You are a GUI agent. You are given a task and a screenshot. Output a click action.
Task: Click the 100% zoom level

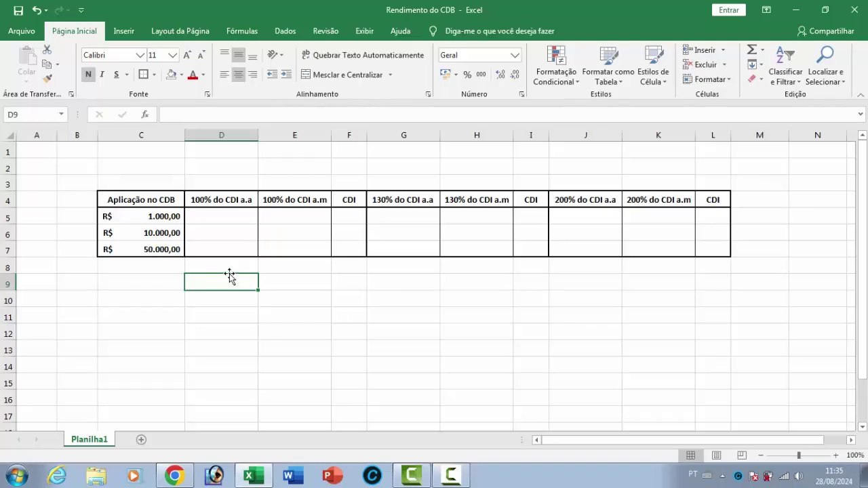[855, 455]
